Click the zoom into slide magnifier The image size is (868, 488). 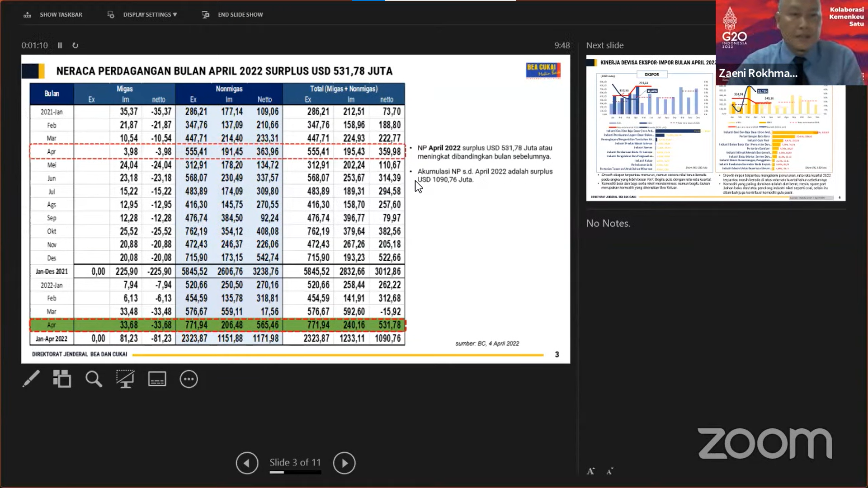(x=94, y=379)
